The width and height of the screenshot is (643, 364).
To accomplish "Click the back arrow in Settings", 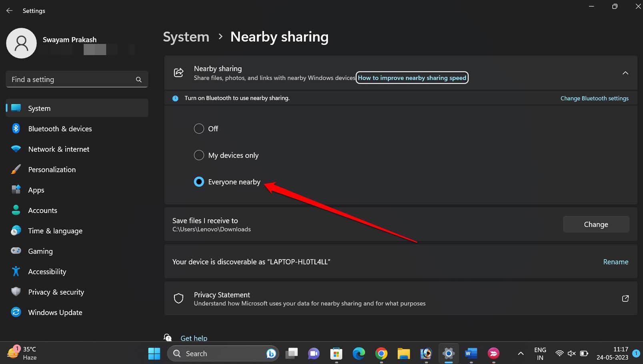I will coord(9,11).
